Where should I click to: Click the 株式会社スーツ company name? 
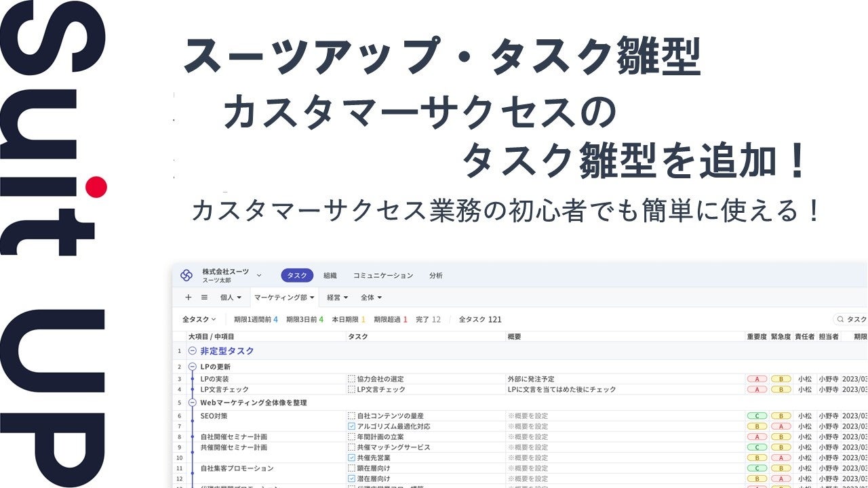click(x=225, y=271)
